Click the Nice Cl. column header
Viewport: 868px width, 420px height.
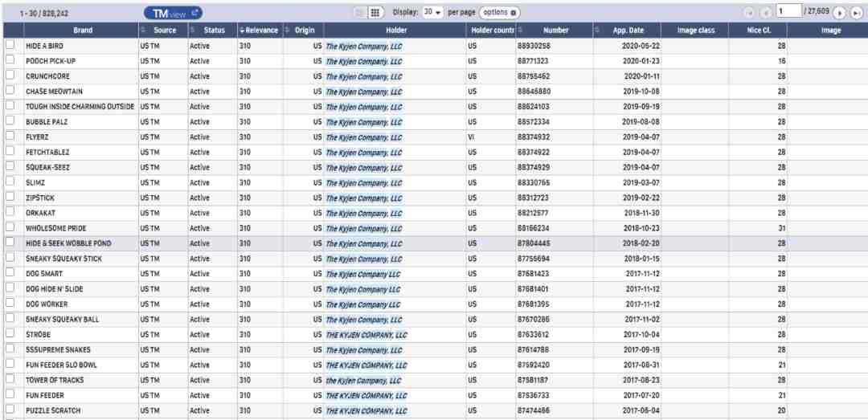758,31
